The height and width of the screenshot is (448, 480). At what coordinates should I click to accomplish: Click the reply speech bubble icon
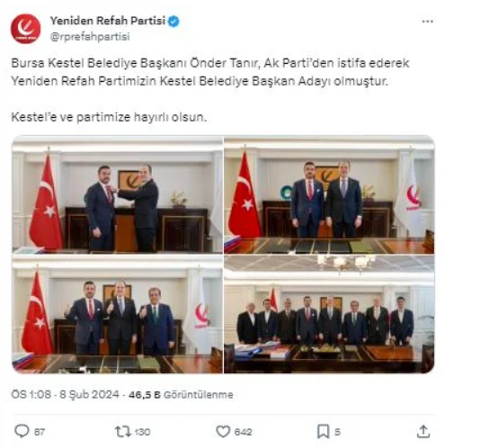pos(22,431)
